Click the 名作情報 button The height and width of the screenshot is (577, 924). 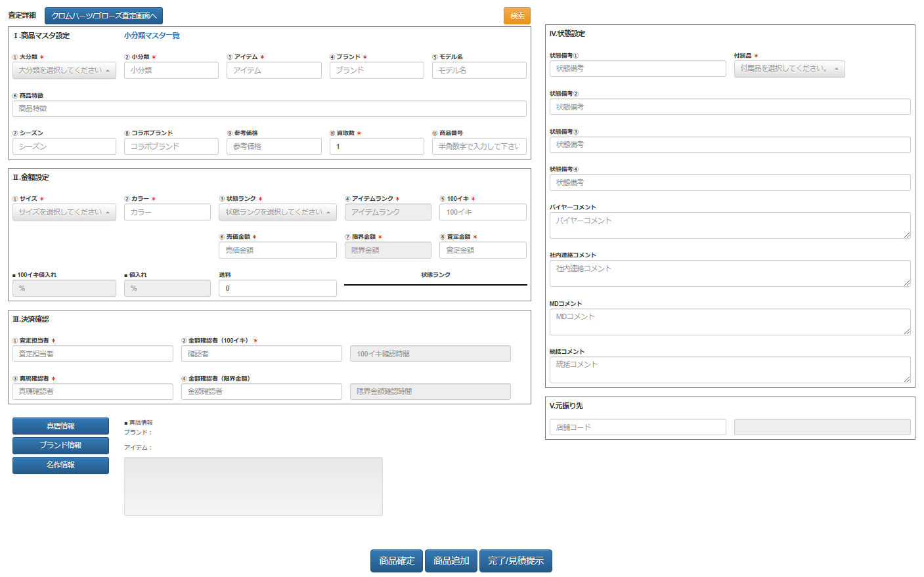point(60,465)
